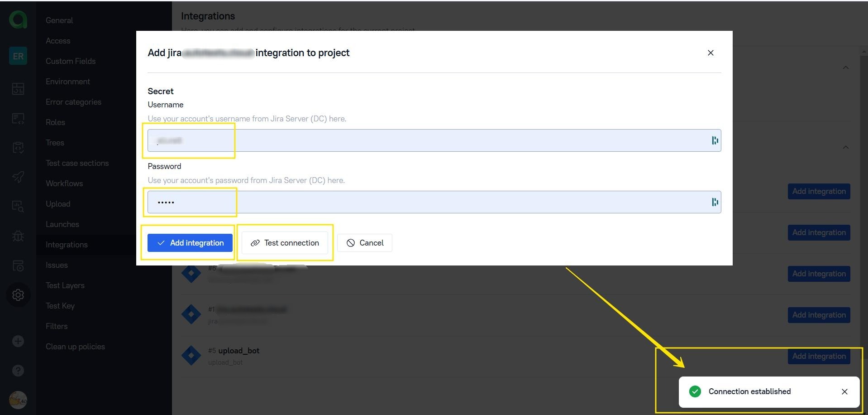Close the Add jira integration dialog
Viewport: 868px width, 415px height.
pos(711,53)
